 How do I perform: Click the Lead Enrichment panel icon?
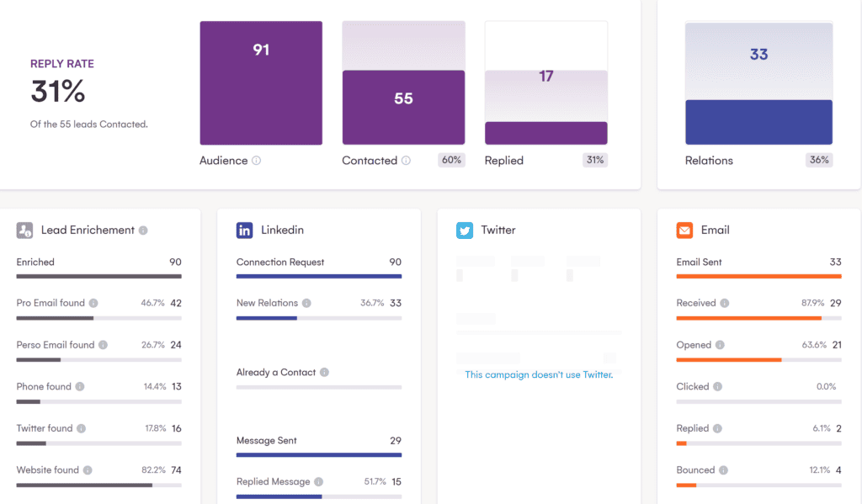coord(25,230)
